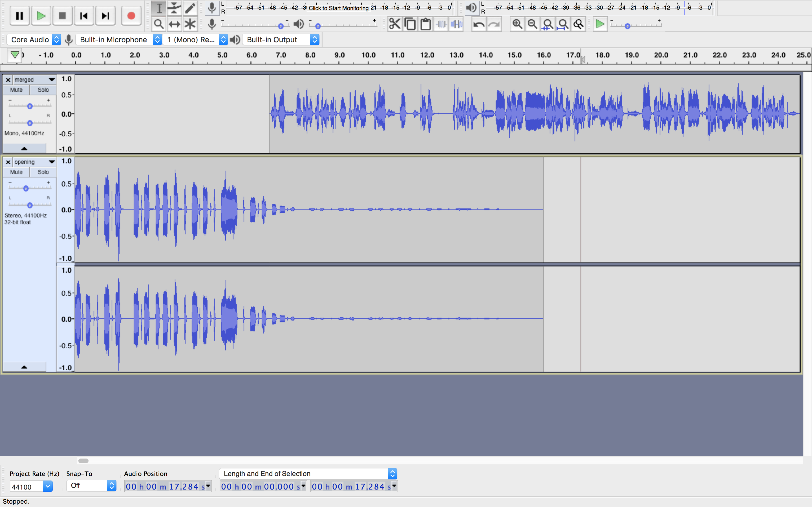Open the Snap-To dropdown
812x507 pixels.
tap(91, 486)
